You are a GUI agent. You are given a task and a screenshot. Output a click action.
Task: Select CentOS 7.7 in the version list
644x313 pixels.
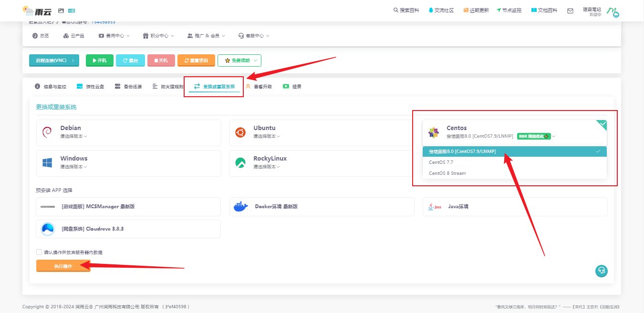(441, 162)
